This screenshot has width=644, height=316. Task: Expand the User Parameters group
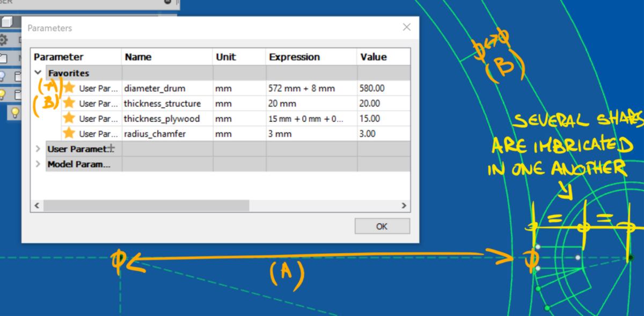point(38,149)
